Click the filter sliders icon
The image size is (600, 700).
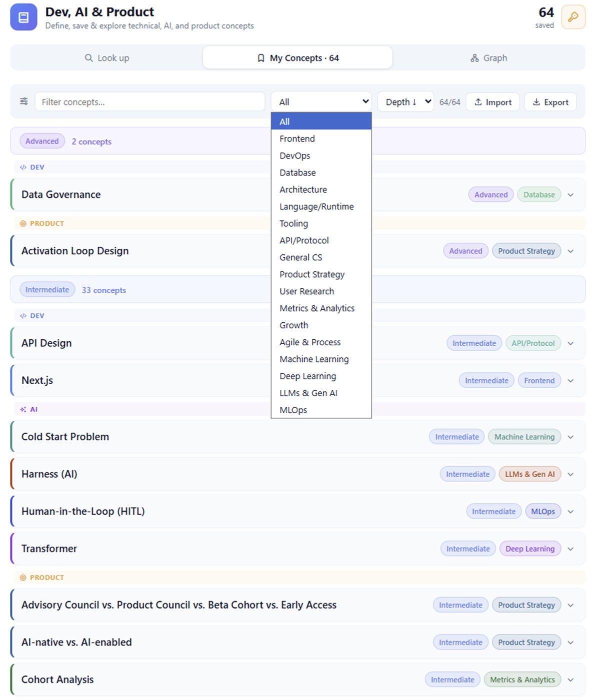click(x=23, y=101)
